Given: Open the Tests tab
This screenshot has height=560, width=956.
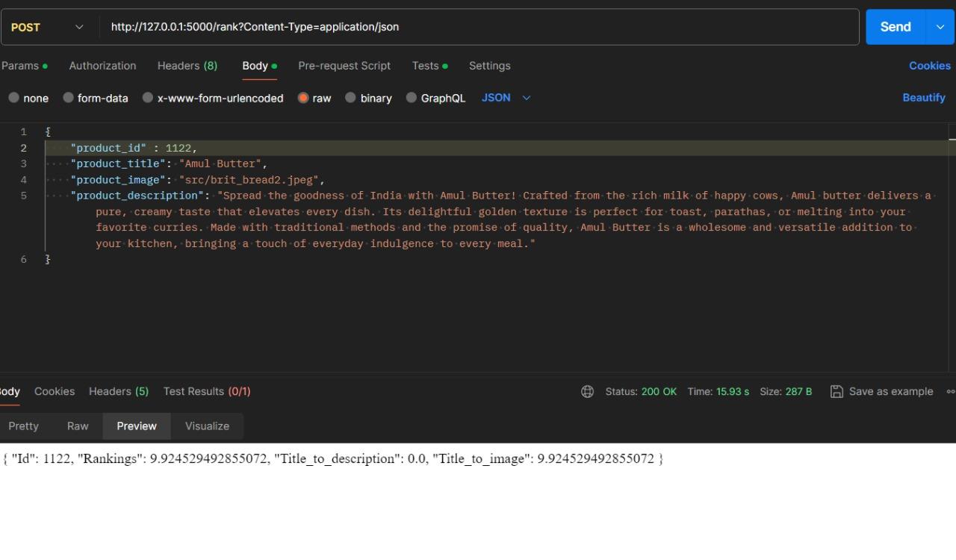Looking at the screenshot, I should [x=429, y=66].
